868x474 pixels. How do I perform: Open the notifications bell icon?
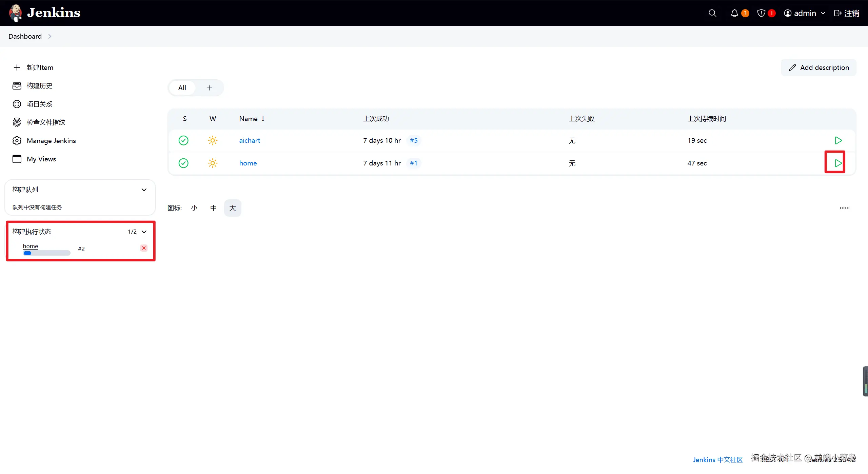[734, 13]
